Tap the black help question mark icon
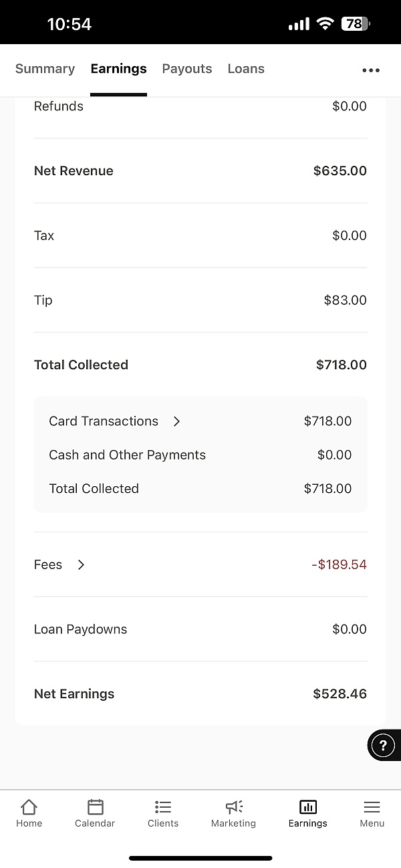The height and width of the screenshot is (868, 401). pyautogui.click(x=383, y=745)
